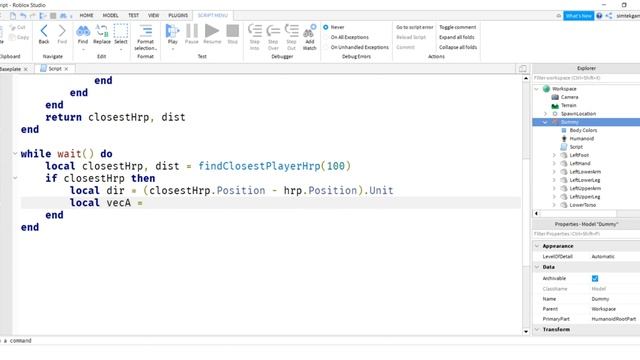The width and height of the screenshot is (640, 360).
Task: Click the share icon beside help
Action: coord(609,16)
